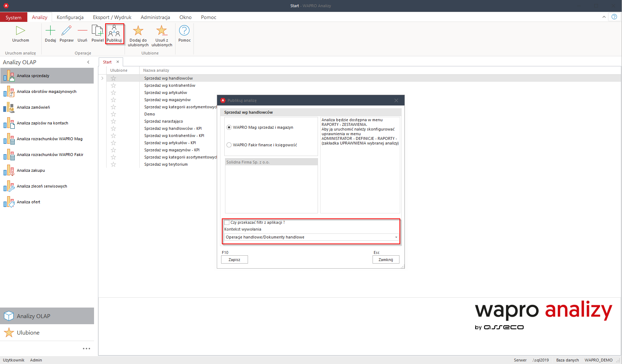This screenshot has height=364, width=622.
Task: Click Zapisz button in dialog
Action: tap(234, 260)
